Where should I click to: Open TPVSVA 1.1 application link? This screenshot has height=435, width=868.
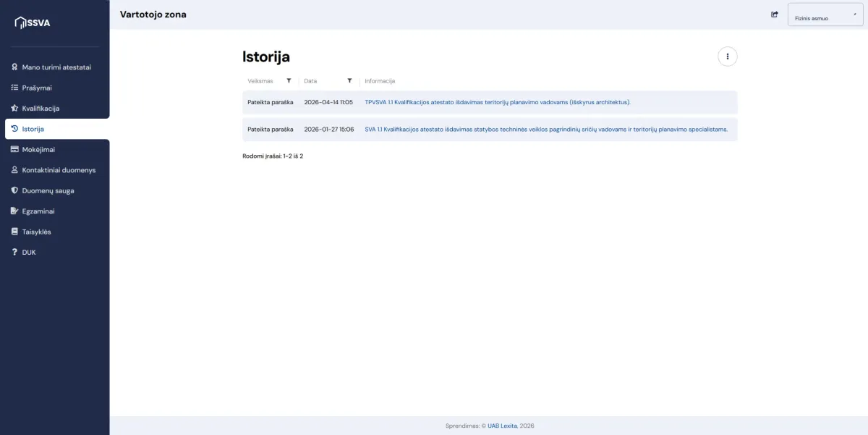click(x=498, y=102)
